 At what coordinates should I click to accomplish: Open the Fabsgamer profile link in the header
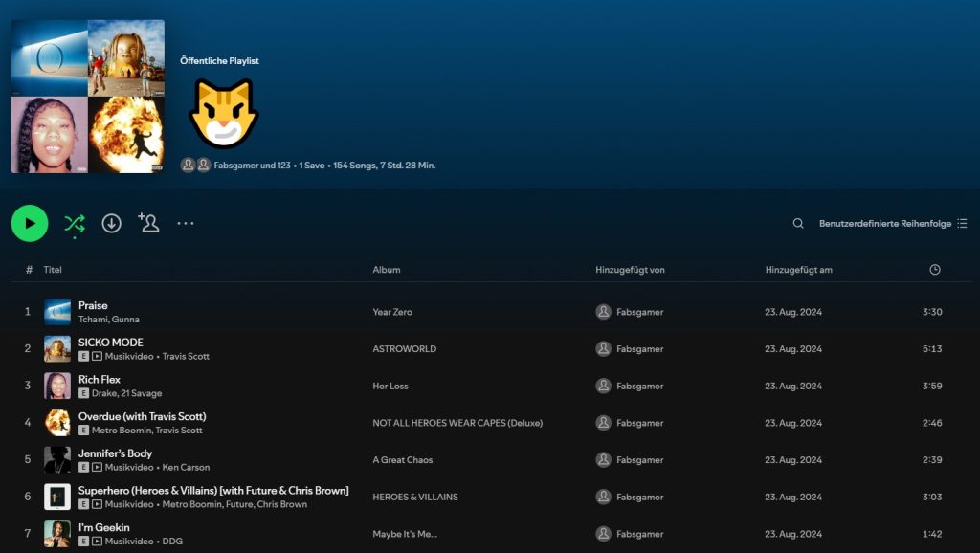pos(237,166)
